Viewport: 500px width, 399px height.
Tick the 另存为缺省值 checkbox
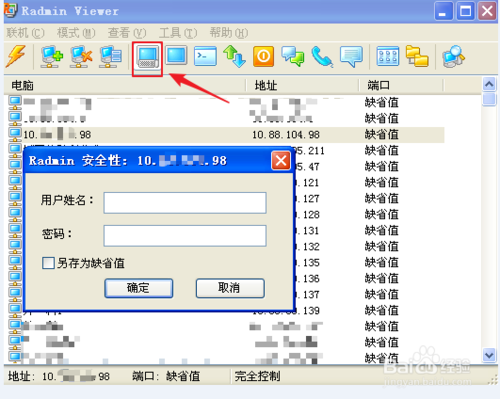click(x=48, y=263)
